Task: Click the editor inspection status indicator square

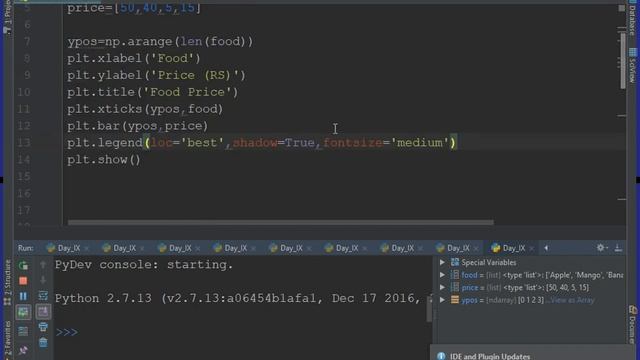Action: [x=621, y=8]
